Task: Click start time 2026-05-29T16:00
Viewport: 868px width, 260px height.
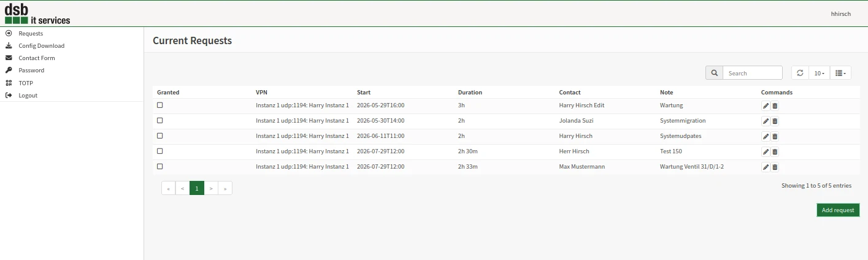Action: [x=380, y=105]
